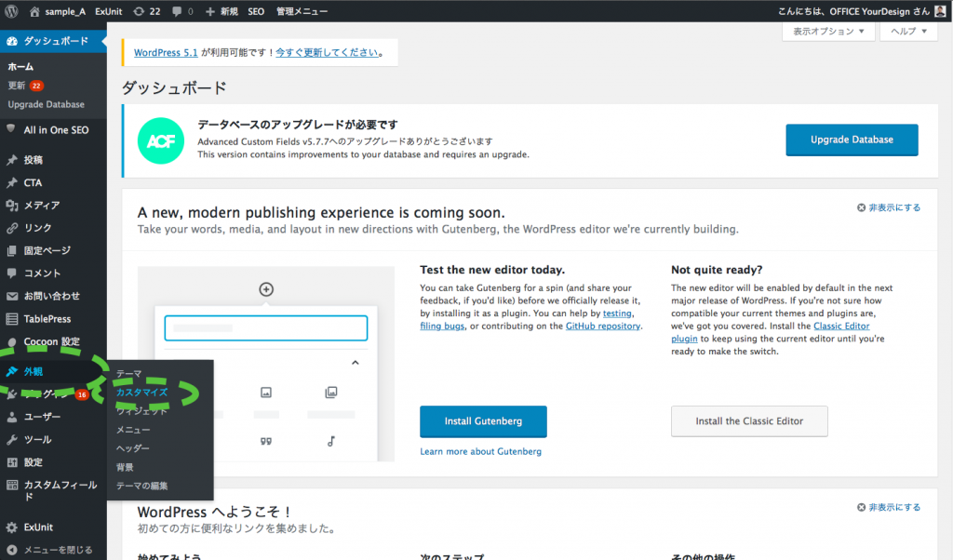Click the WordPress logo in admin bar

pyautogui.click(x=11, y=11)
